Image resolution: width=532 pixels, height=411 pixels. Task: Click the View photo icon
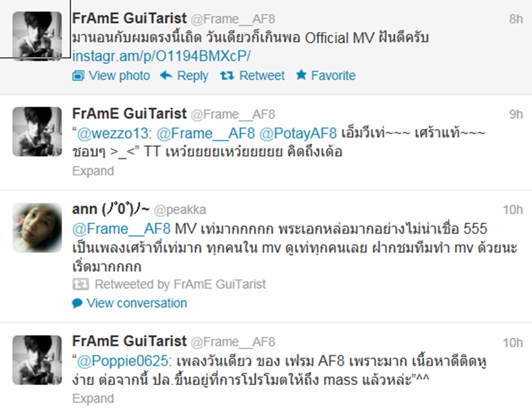pyautogui.click(x=78, y=76)
